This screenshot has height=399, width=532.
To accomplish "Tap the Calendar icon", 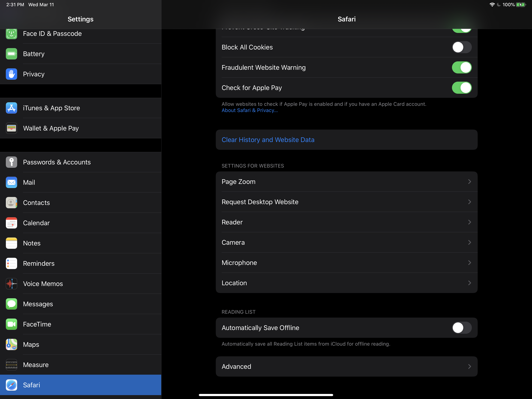I will (11, 223).
